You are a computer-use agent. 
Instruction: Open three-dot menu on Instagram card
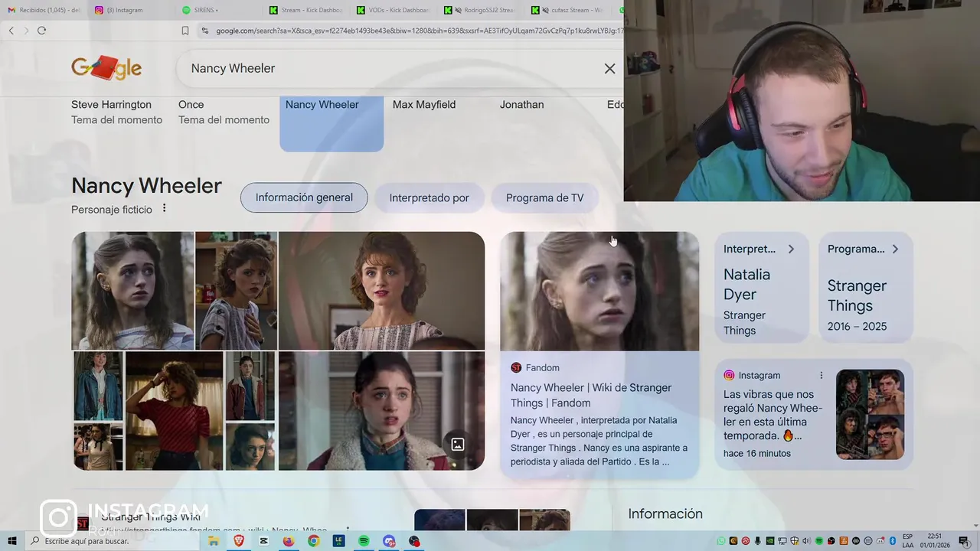pyautogui.click(x=821, y=376)
